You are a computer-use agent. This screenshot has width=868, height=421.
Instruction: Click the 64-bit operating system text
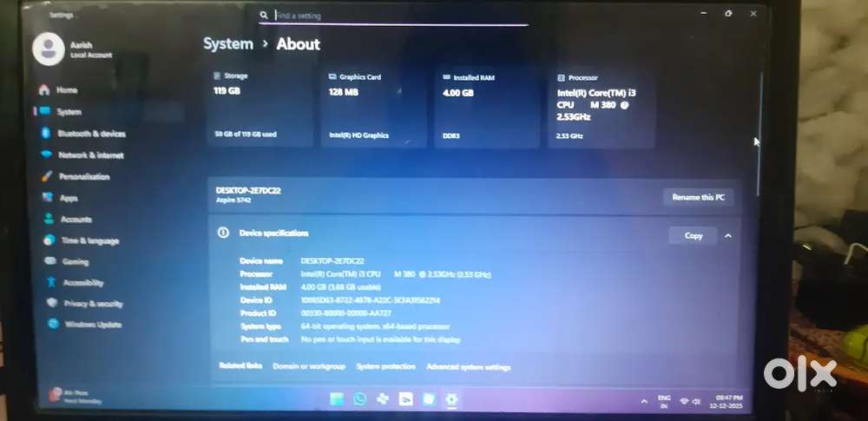[375, 327]
